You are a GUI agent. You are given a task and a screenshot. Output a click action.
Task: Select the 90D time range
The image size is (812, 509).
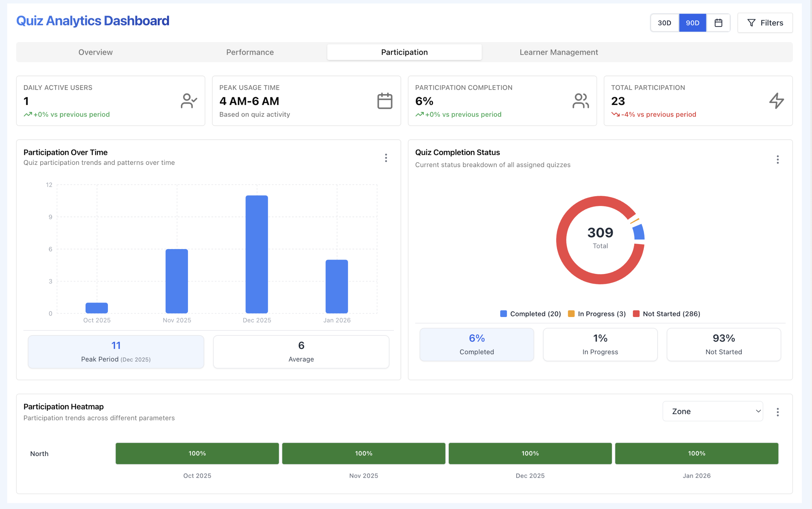click(692, 23)
